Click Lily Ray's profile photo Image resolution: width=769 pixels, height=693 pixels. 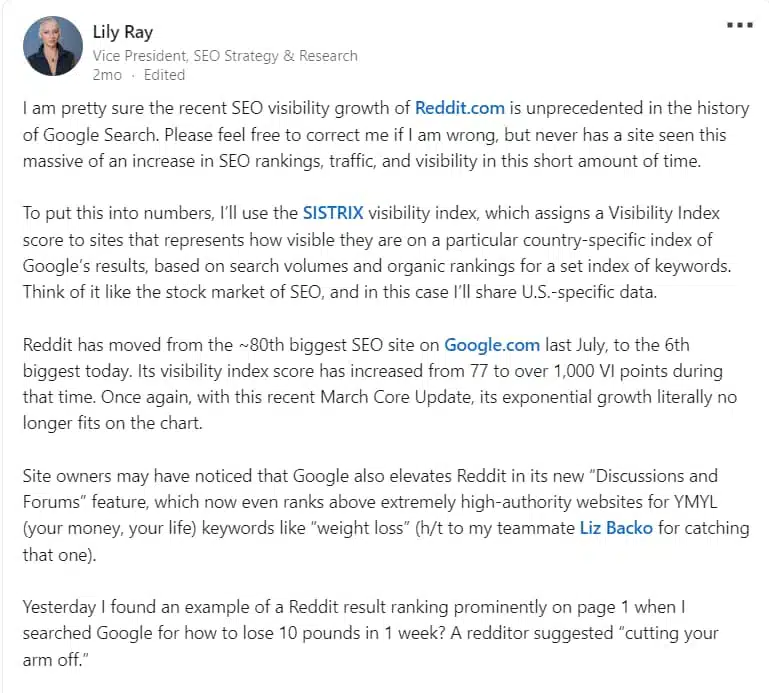click(52, 46)
